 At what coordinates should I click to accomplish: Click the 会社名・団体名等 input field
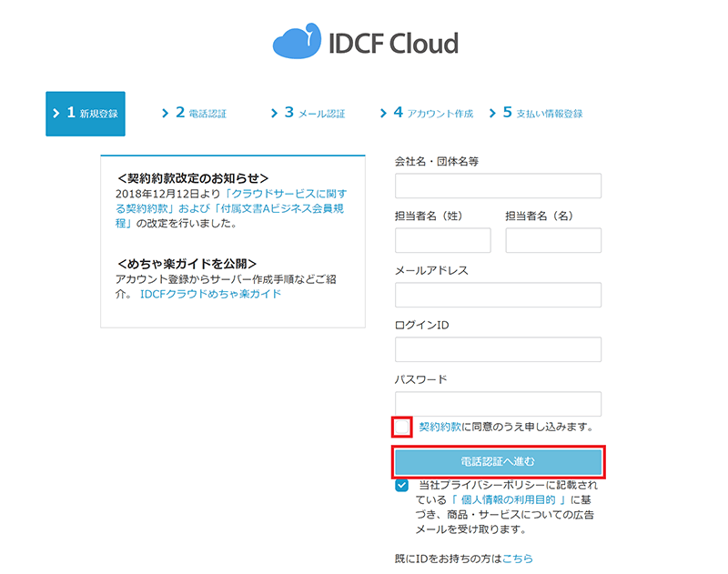[x=498, y=186]
